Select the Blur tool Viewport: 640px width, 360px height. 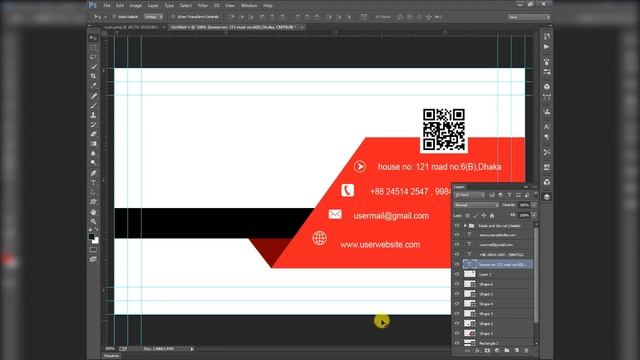click(93, 153)
